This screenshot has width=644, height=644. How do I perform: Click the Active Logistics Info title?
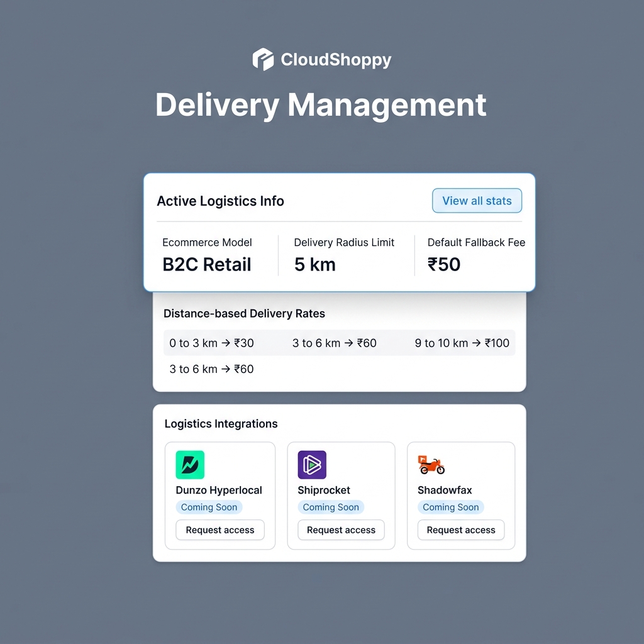click(x=220, y=201)
